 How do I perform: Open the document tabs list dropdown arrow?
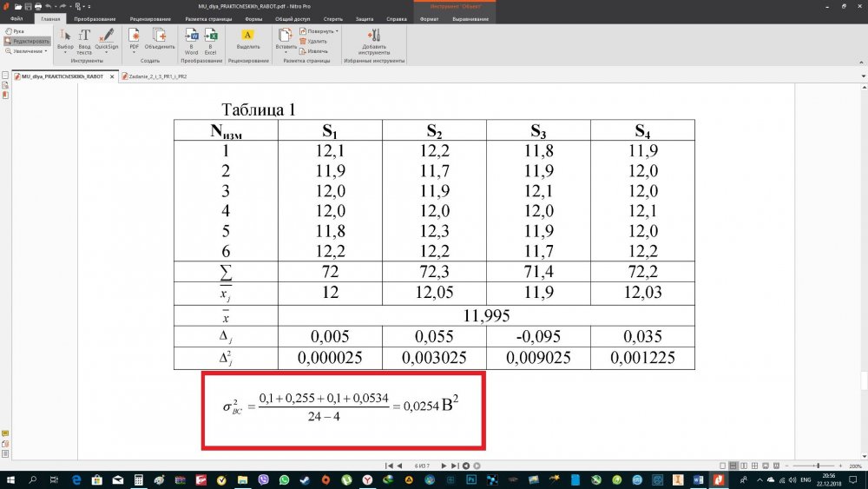(x=863, y=76)
